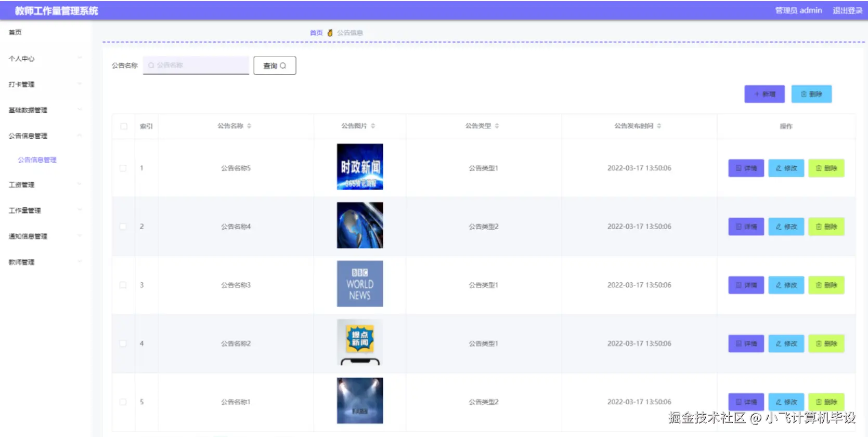Screen dimensions: 868x437
Task: Click the blue batch 删除 button above the table
Action: coord(811,94)
